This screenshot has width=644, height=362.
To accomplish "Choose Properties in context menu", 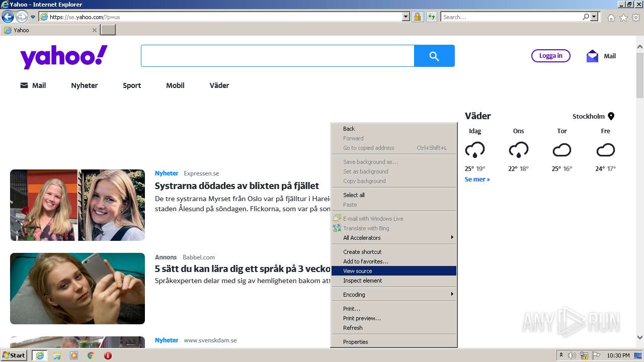I will (394, 342).
